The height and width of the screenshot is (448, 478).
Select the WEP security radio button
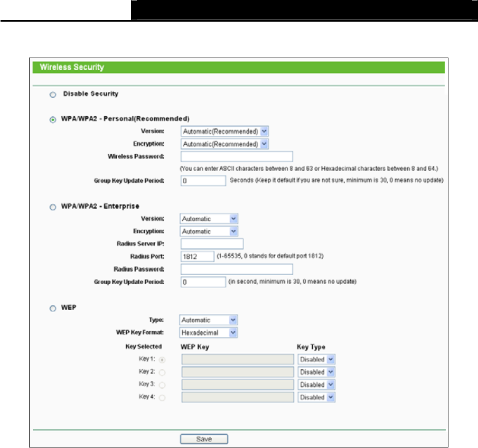pyautogui.click(x=53, y=309)
